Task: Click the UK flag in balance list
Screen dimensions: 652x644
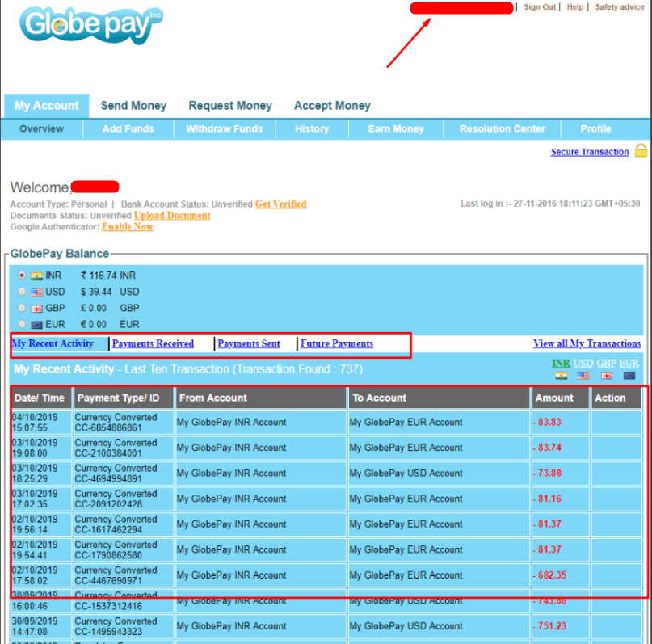Action: tap(36, 309)
